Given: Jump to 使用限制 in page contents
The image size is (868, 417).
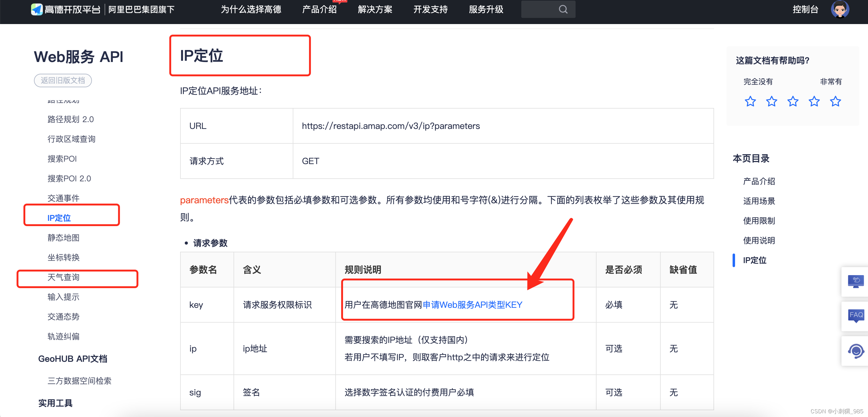Looking at the screenshot, I should (759, 221).
